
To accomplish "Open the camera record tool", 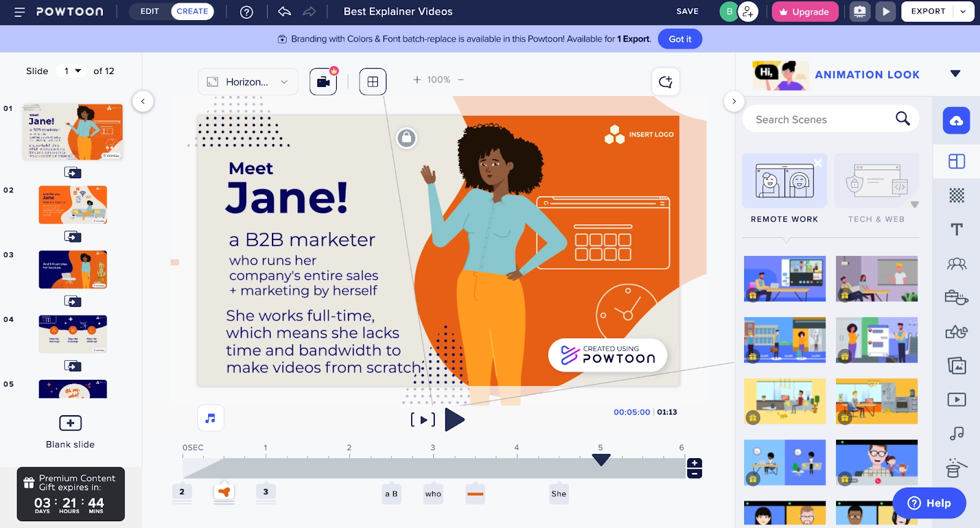I will click(323, 81).
